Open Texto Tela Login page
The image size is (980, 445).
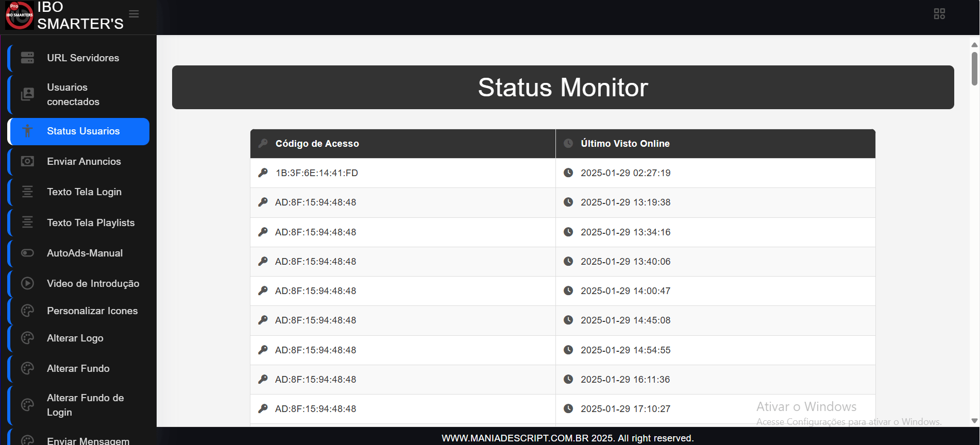(x=84, y=192)
